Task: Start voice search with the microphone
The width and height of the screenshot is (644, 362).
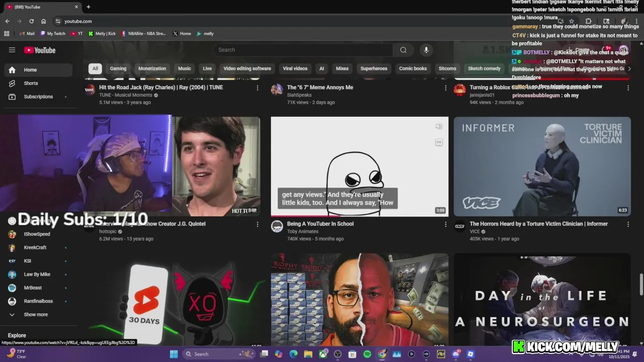Action: (426, 50)
